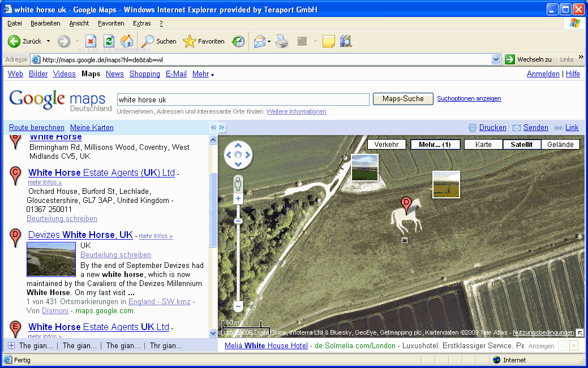
Task: Open the back button history dropdown arrow
Action: [48, 41]
